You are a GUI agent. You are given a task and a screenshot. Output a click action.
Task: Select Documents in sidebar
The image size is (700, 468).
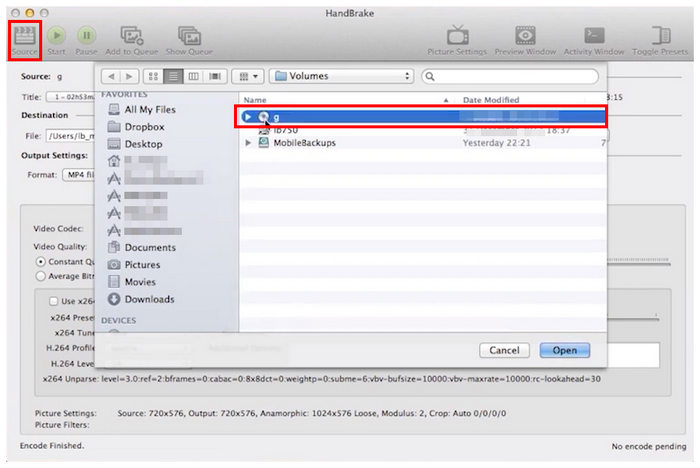coord(142,247)
